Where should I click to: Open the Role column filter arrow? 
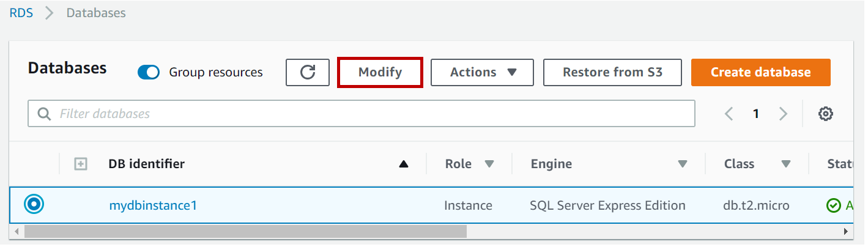coord(489,164)
